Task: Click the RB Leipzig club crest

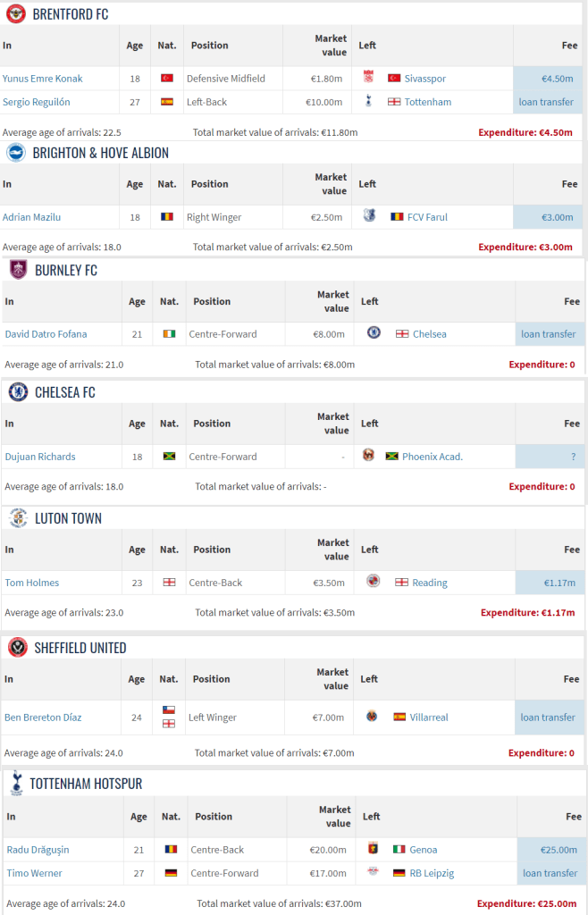Action: pos(373,873)
